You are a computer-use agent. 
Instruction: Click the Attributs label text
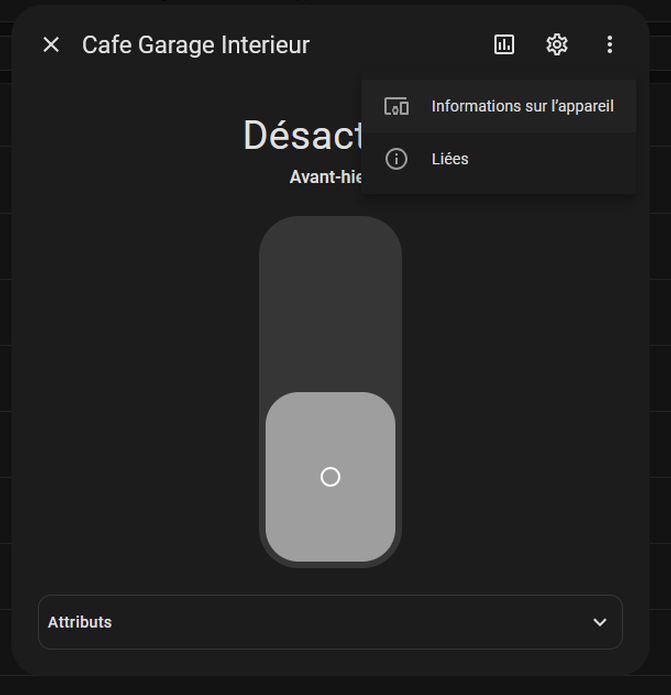pyautogui.click(x=80, y=622)
